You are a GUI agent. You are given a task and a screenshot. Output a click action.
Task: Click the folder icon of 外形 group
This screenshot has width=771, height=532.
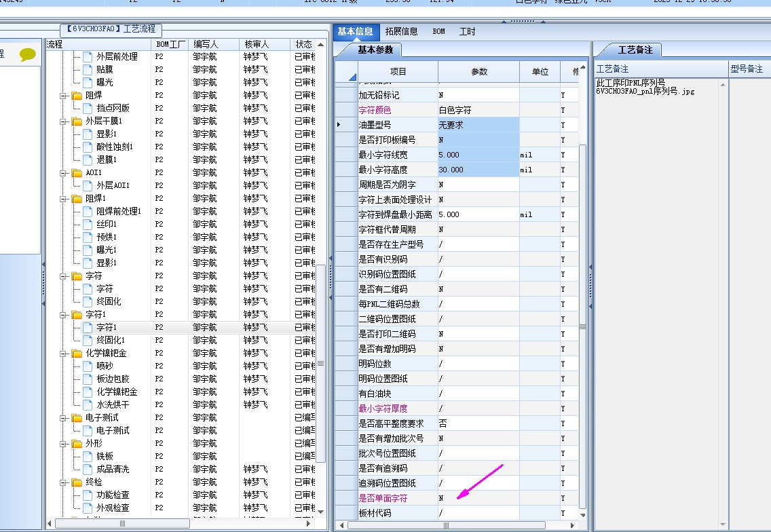pyautogui.click(x=77, y=444)
